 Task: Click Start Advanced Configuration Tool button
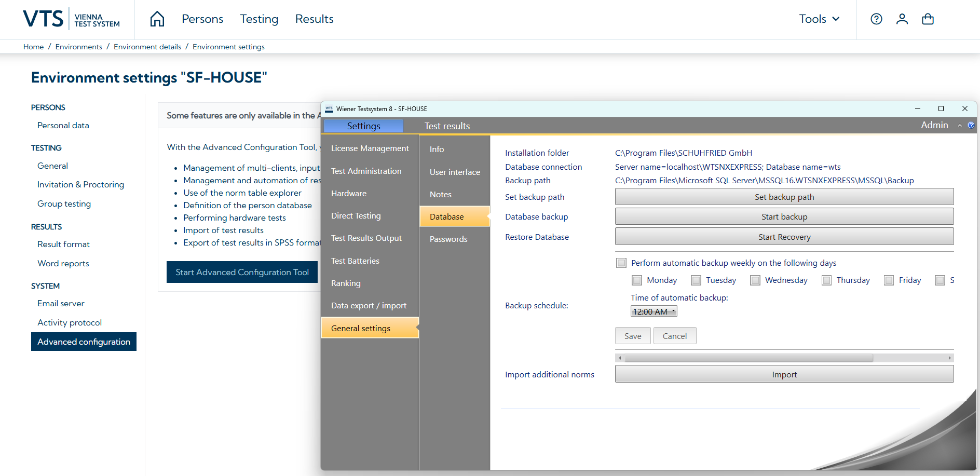[x=242, y=272]
